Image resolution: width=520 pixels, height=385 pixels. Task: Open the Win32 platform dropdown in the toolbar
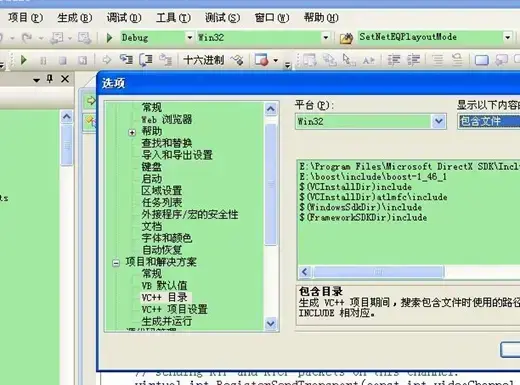pos(326,38)
